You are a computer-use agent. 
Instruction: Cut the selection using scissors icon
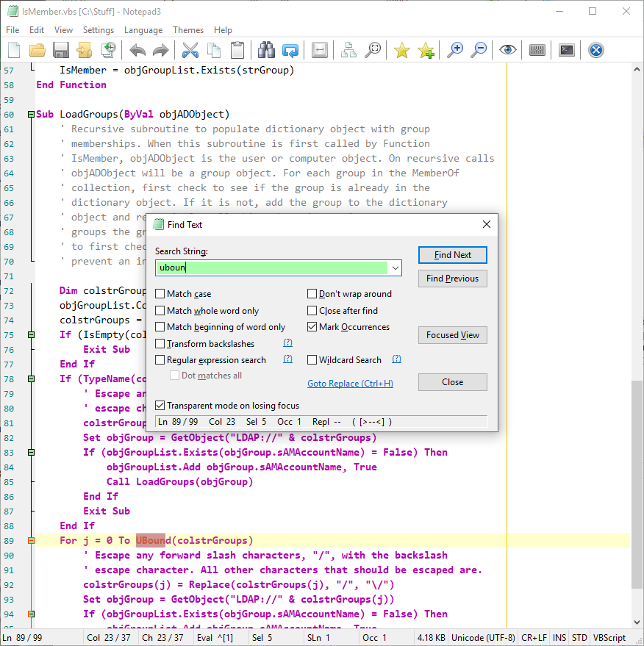[x=190, y=50]
